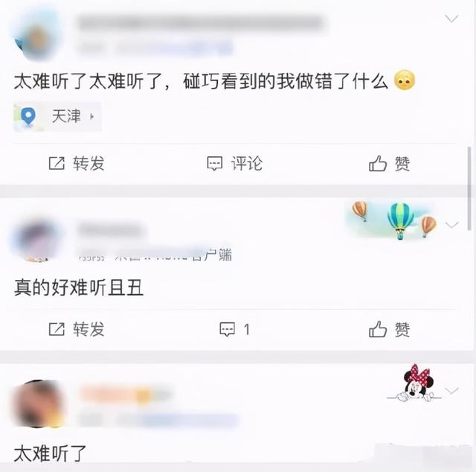This screenshot has width=476, height=472.
Task: Open the dropdown chevron beside the balloons
Action: click(451, 225)
